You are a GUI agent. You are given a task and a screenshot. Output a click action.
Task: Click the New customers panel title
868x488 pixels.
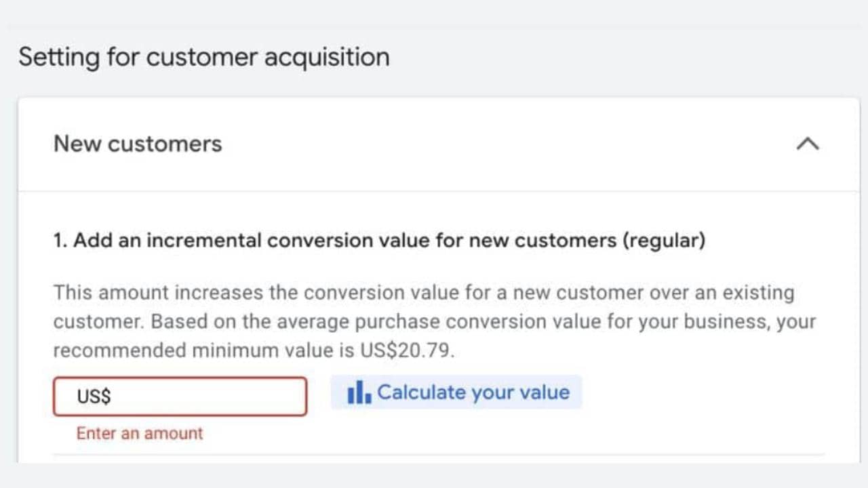pos(138,144)
